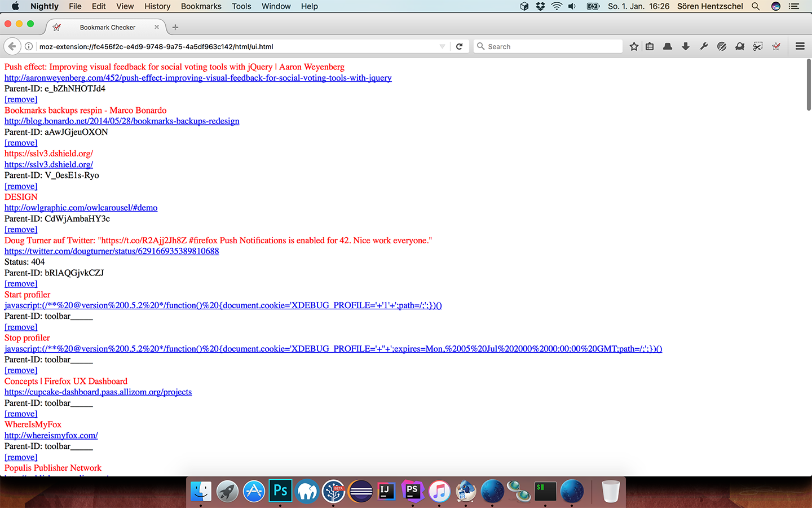812x508 pixels.
Task: Show bookmarks list toolbar icon
Action: (650, 46)
